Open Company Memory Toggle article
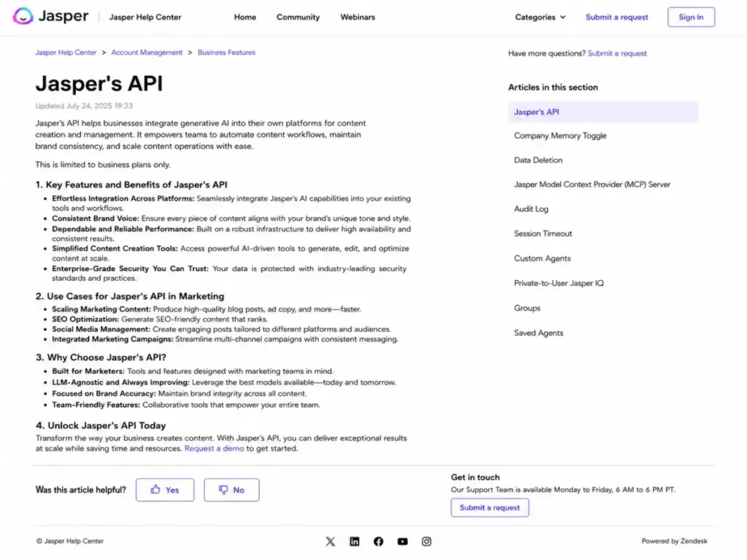This screenshot has width=747, height=560. coord(560,136)
